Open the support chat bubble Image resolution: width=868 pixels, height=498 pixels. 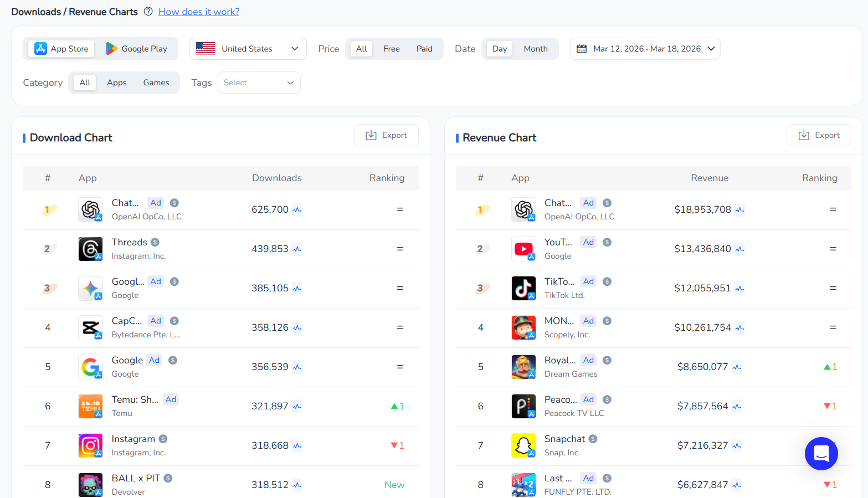[x=821, y=453]
